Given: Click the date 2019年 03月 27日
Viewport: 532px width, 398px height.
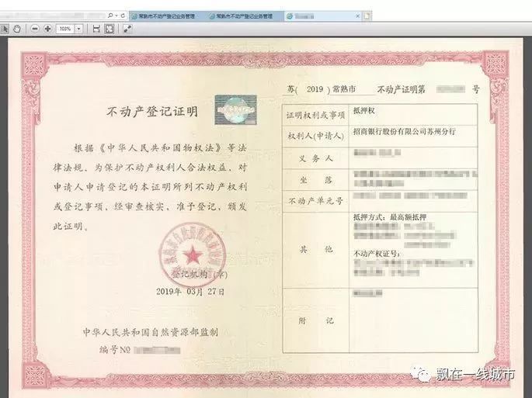Looking at the screenshot, I should 190,292.
